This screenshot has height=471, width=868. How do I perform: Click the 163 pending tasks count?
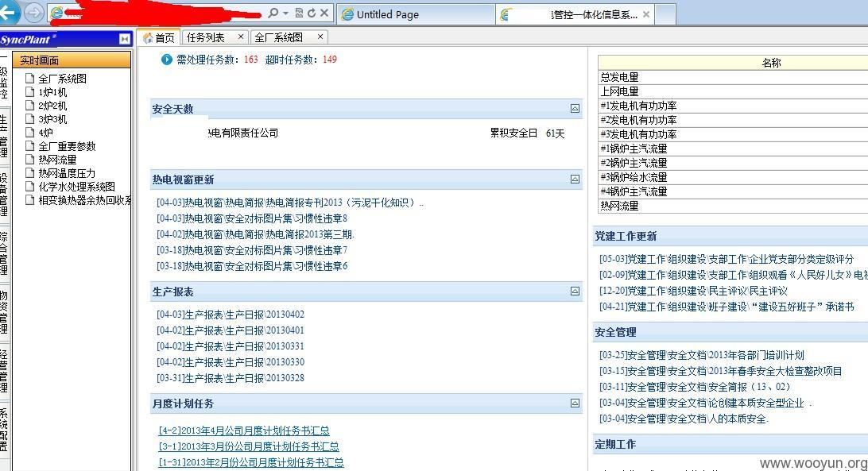pyautogui.click(x=250, y=60)
